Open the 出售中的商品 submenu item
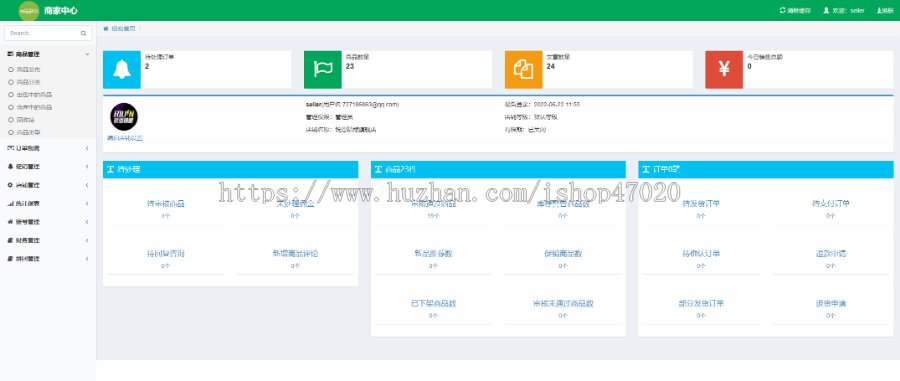This screenshot has height=381, width=900. coord(34,94)
